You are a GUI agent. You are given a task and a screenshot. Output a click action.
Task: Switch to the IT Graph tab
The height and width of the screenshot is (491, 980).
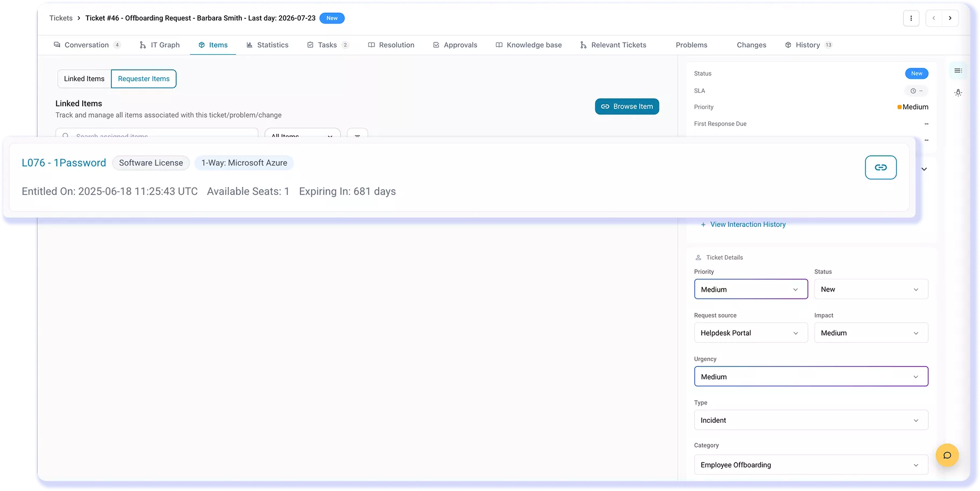coord(160,45)
